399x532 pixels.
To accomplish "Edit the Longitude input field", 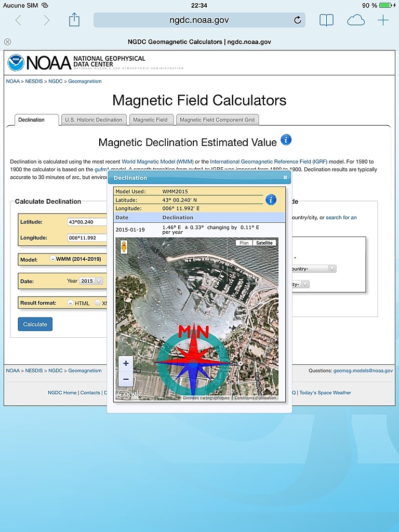I will (x=87, y=238).
